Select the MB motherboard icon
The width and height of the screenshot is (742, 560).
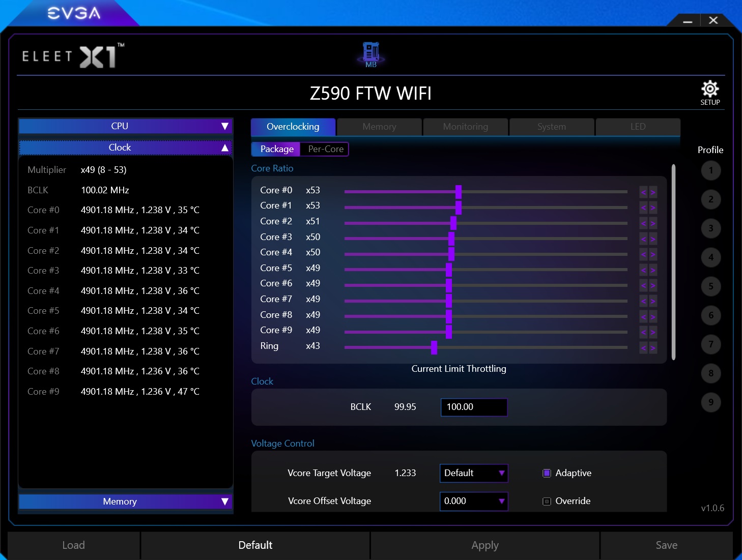pos(371,55)
